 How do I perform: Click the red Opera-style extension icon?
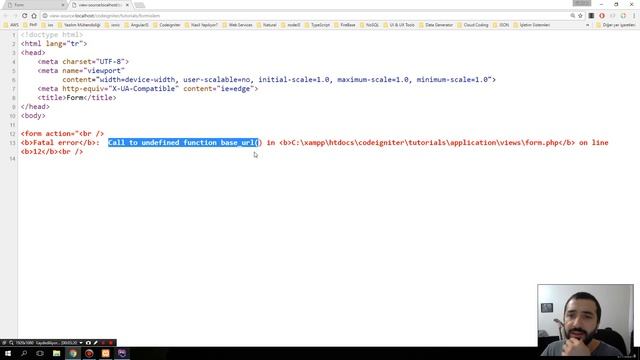(x=602, y=16)
